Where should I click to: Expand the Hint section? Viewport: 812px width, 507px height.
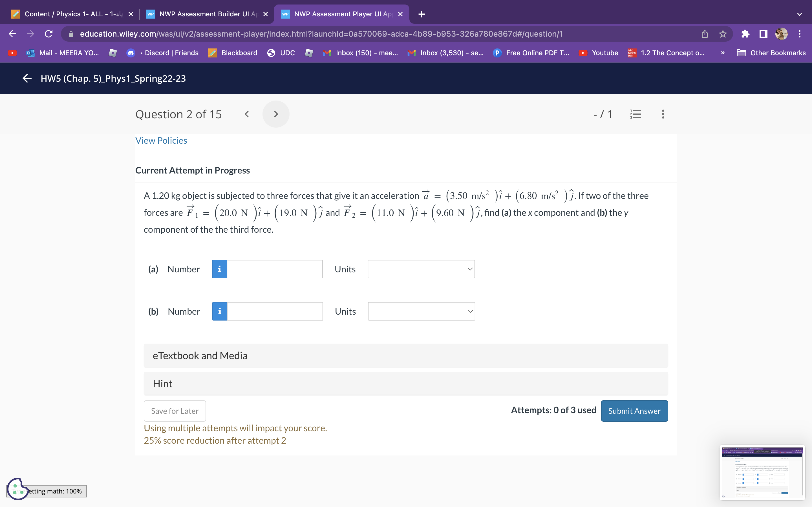click(406, 384)
